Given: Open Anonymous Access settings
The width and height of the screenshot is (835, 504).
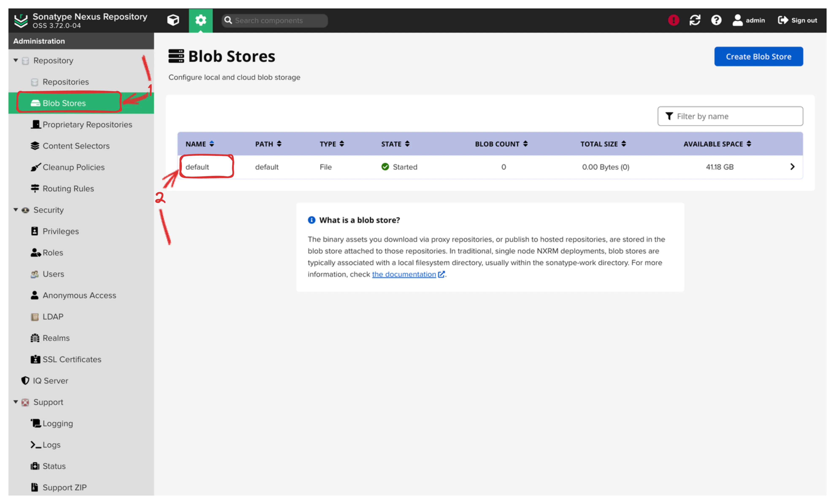Looking at the screenshot, I should point(79,295).
